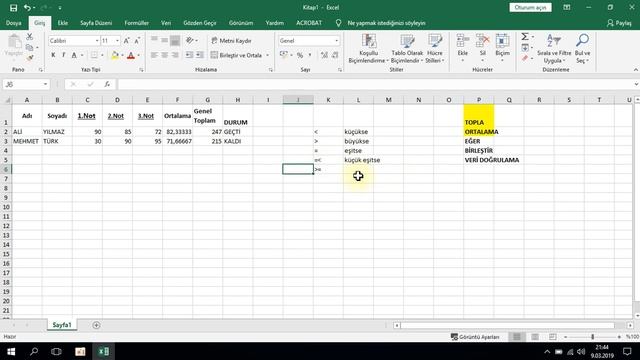
Task: Switch to page layout view
Action: coord(535,337)
